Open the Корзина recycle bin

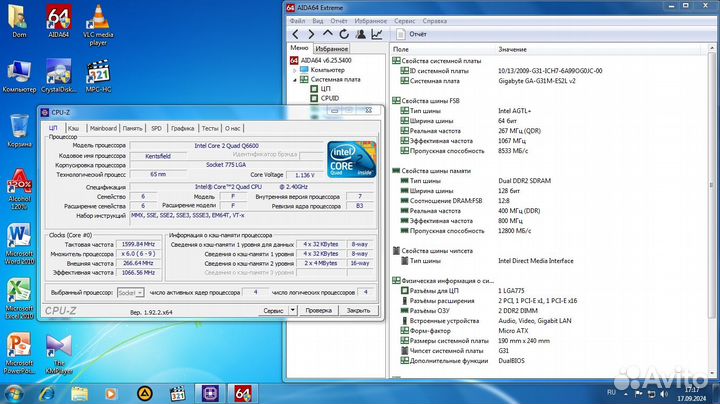(19, 131)
